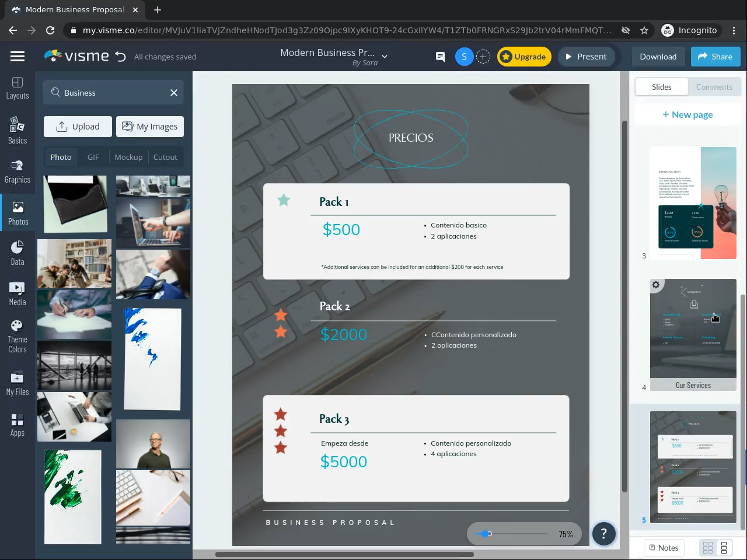The height and width of the screenshot is (560, 747).
Task: Select the Cutout tab
Action: pos(165,157)
